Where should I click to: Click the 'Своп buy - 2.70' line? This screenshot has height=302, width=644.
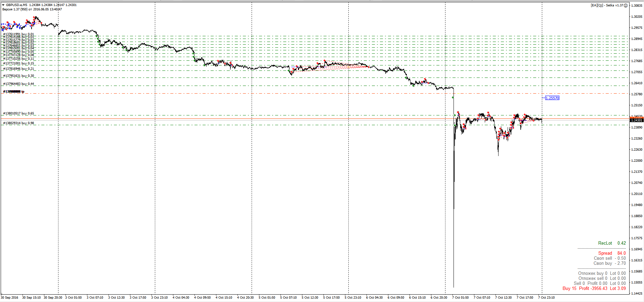(610, 263)
